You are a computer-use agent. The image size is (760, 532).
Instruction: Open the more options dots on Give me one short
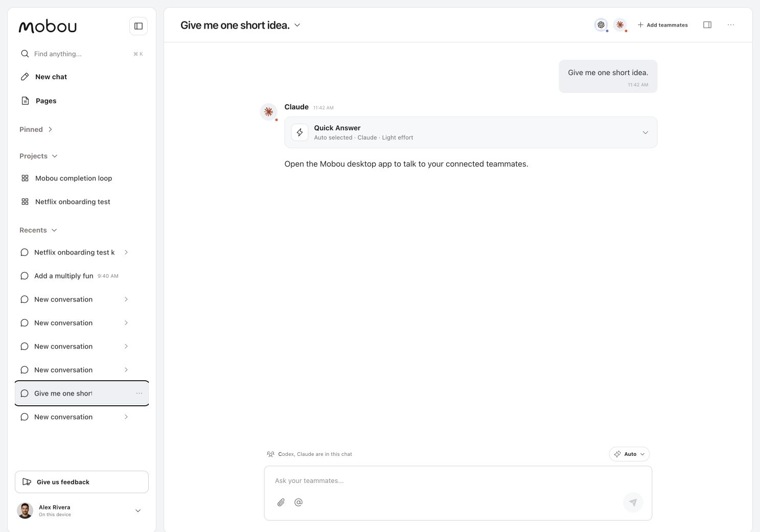point(139,394)
